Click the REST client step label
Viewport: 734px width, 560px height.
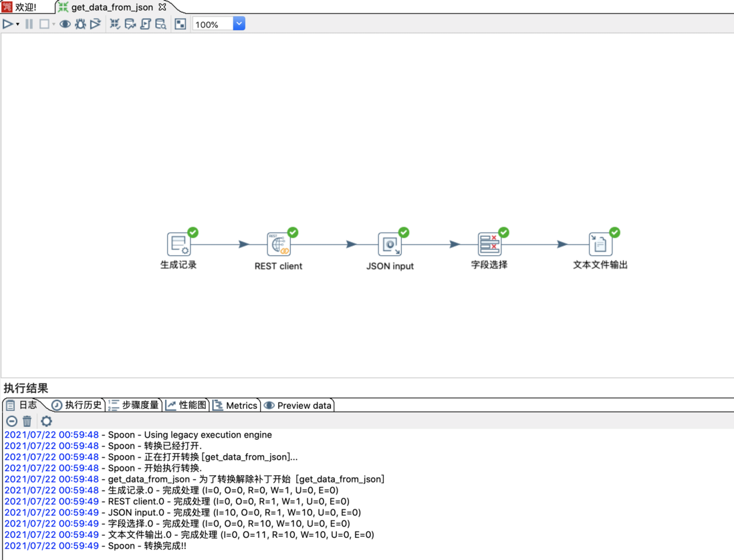click(279, 266)
